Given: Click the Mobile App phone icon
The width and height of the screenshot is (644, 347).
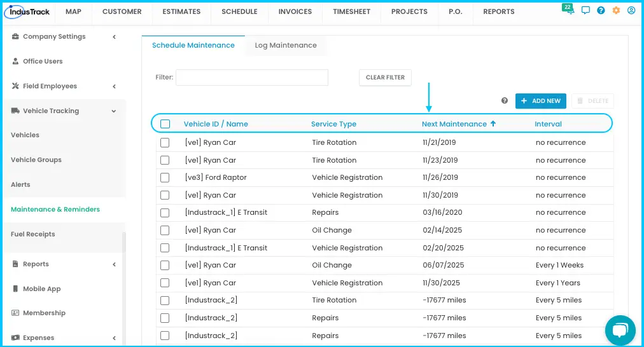Looking at the screenshot, I should pyautogui.click(x=16, y=289).
